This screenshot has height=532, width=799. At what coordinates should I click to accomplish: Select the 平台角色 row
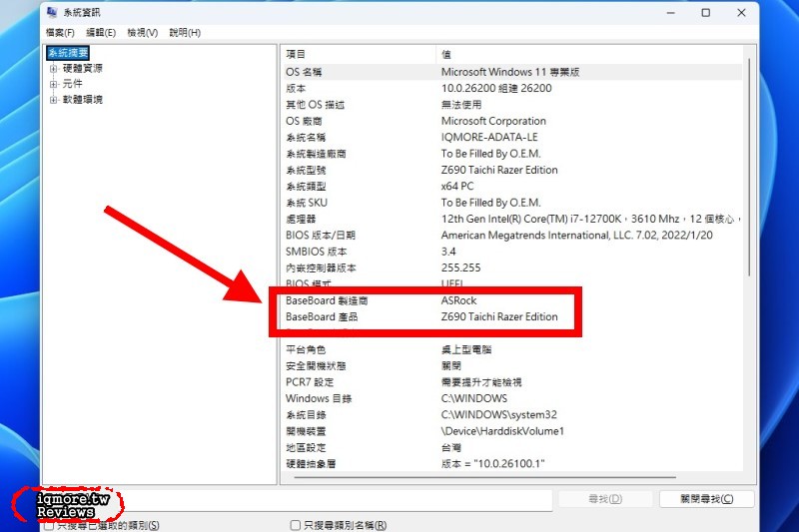click(512, 349)
